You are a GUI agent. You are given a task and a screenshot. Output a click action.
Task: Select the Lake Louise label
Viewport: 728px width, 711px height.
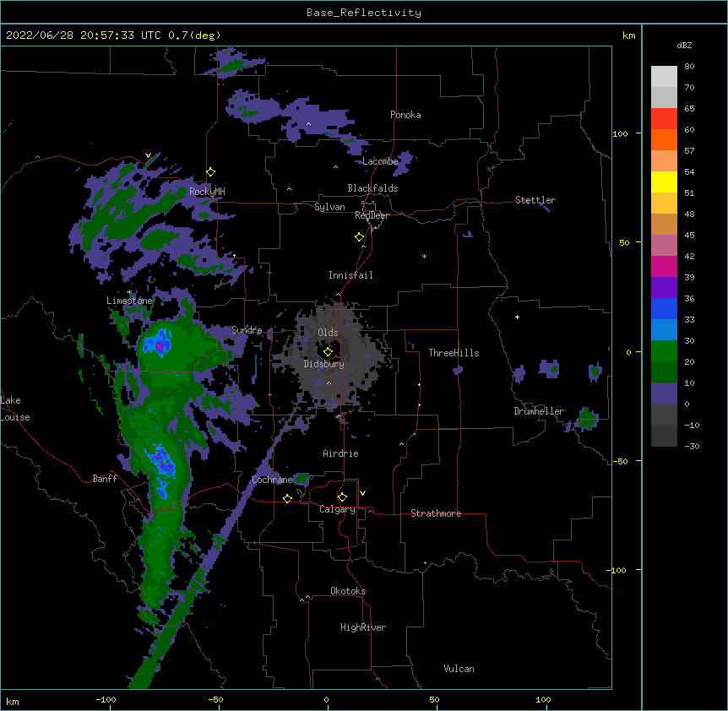pos(15,409)
